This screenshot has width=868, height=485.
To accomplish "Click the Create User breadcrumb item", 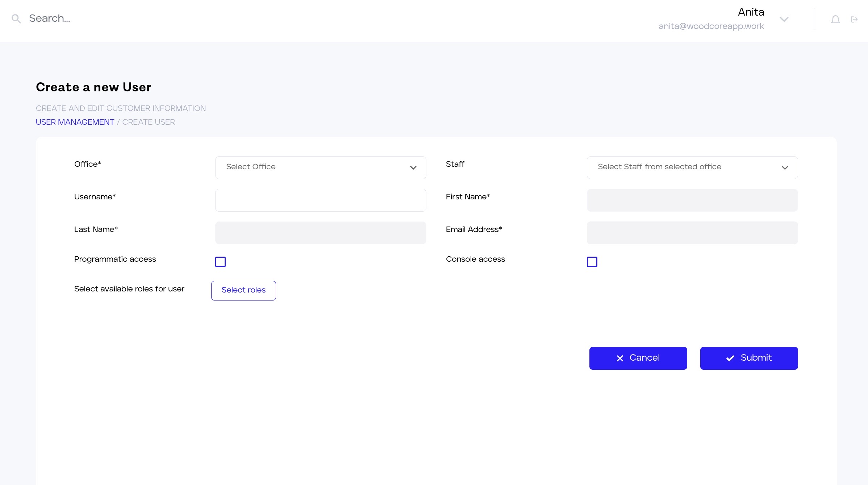I will click(x=149, y=122).
